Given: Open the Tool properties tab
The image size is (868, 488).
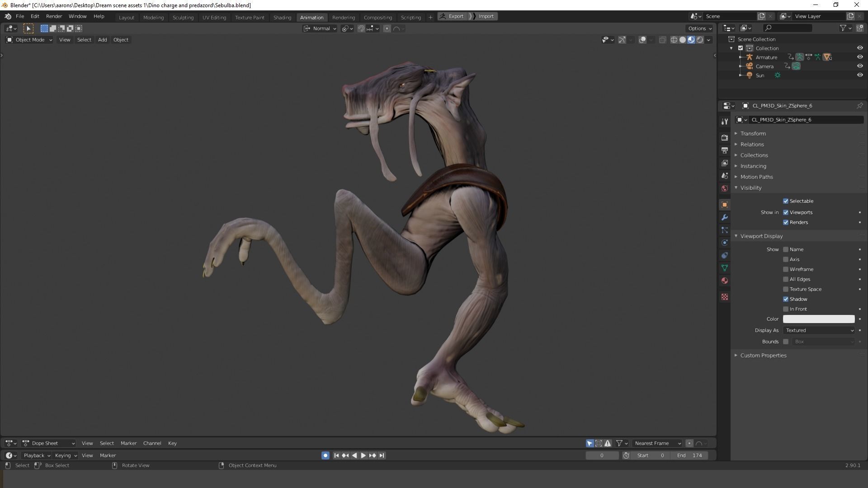Looking at the screenshot, I should [725, 122].
